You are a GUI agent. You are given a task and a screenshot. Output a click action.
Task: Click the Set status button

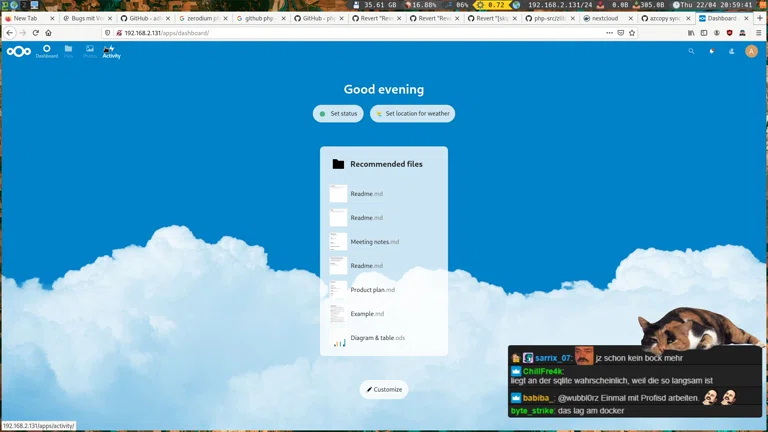[x=338, y=114]
